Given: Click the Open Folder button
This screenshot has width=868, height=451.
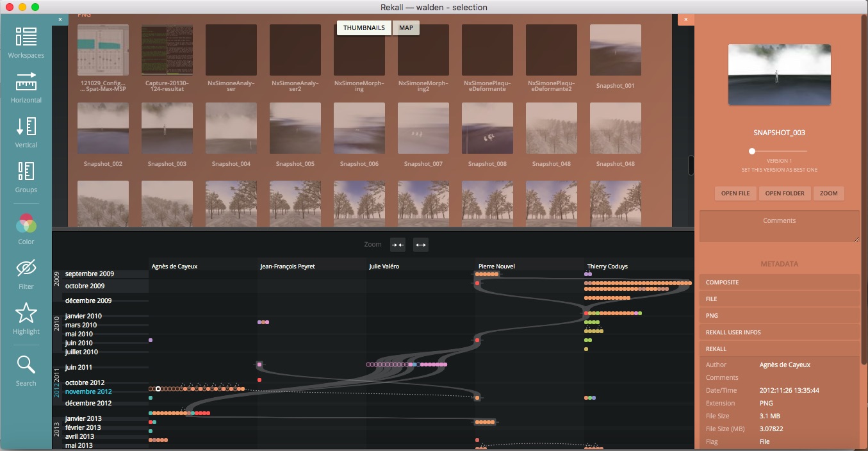Looking at the screenshot, I should click(x=784, y=193).
